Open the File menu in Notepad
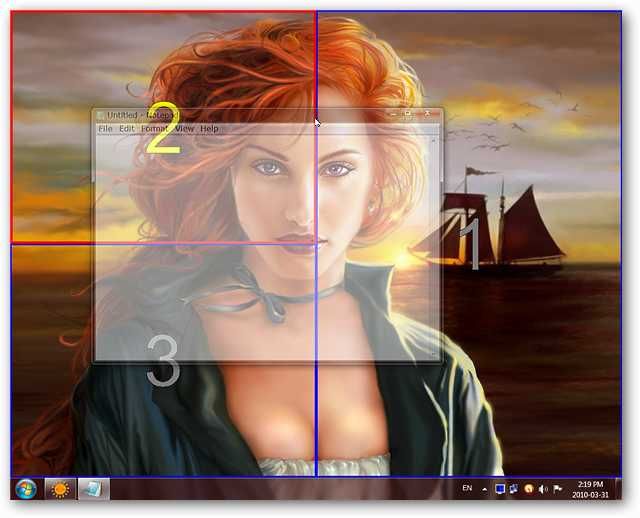Screen dimensions: 640x518 point(105,129)
